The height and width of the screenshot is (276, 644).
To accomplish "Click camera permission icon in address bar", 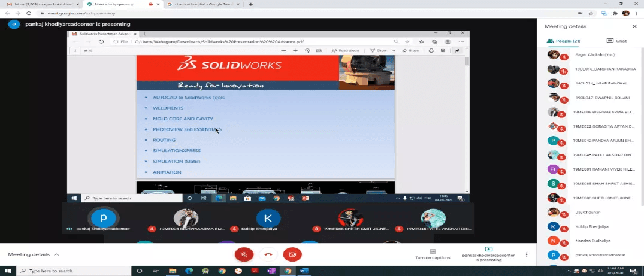I will (580, 13).
